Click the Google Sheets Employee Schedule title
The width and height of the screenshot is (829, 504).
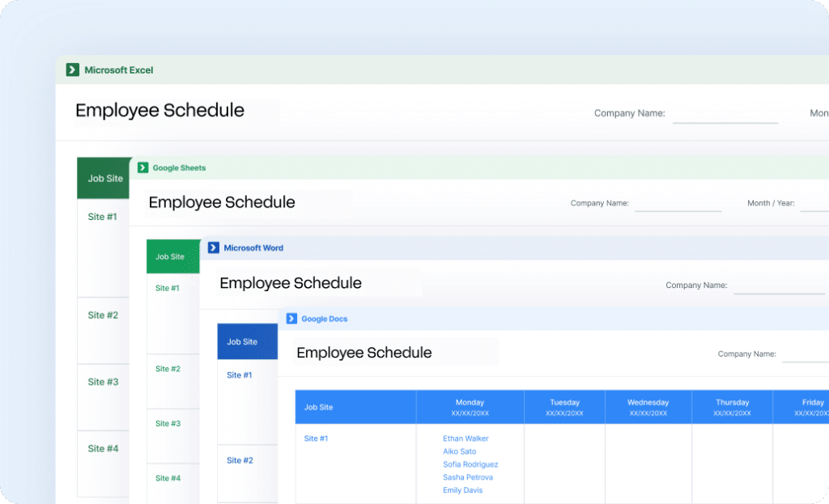[x=222, y=202]
